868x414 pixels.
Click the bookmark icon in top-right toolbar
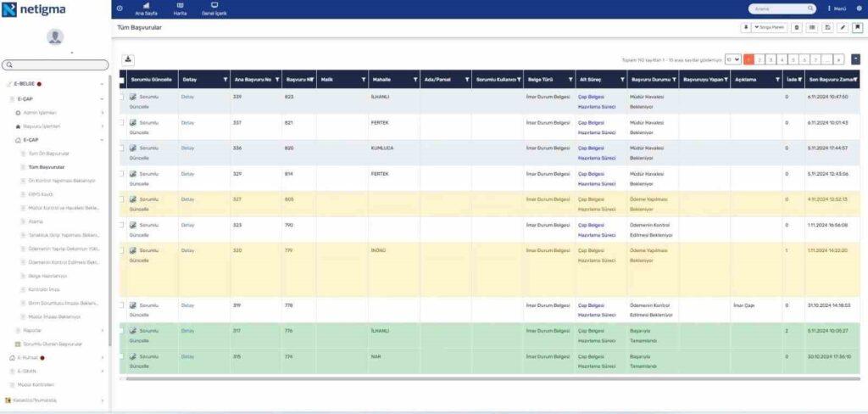tap(857, 28)
